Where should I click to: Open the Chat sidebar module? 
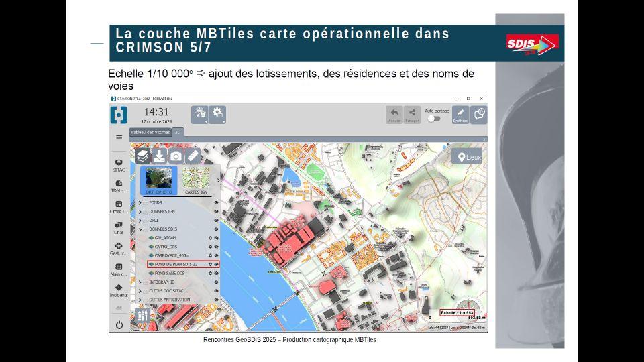[119, 228]
